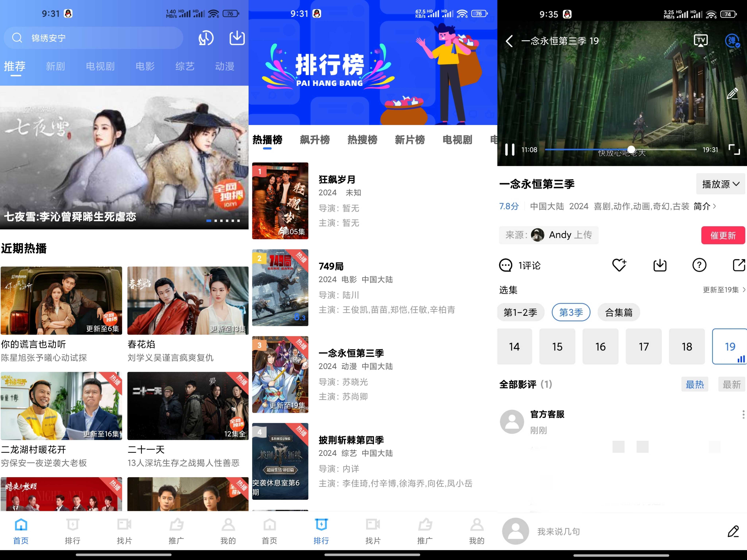Image resolution: width=747 pixels, height=560 pixels.
Task: Open ranked item 狂飙岁月
Action: [x=373, y=201]
